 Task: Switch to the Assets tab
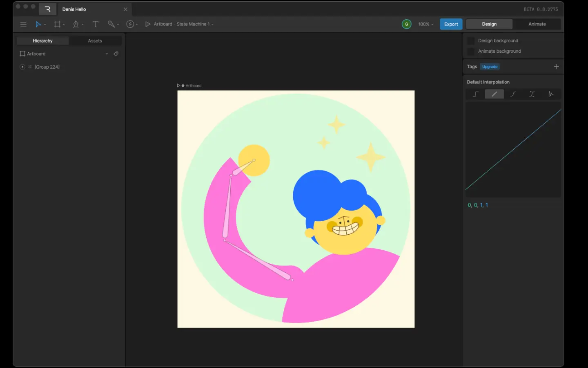95,41
